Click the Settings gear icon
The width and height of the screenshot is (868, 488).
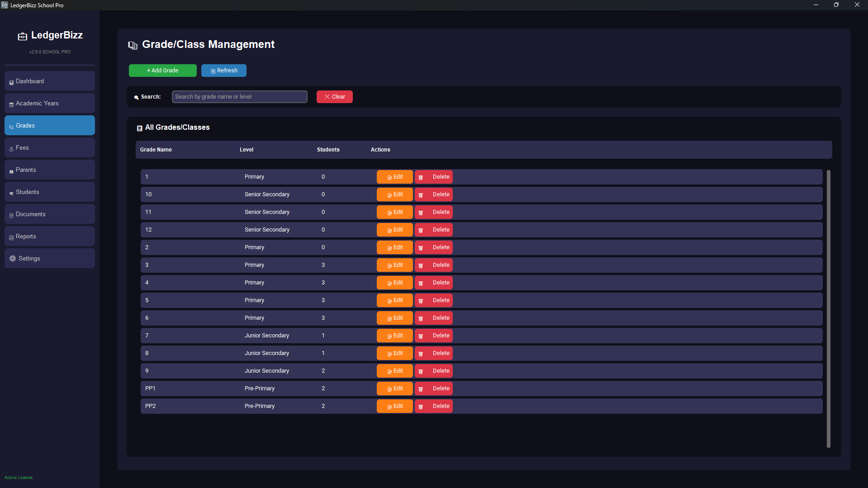pyautogui.click(x=13, y=259)
